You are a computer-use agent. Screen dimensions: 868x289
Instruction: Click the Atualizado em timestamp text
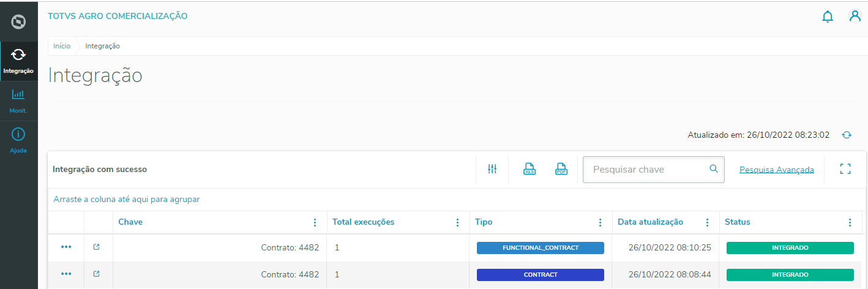coord(758,135)
